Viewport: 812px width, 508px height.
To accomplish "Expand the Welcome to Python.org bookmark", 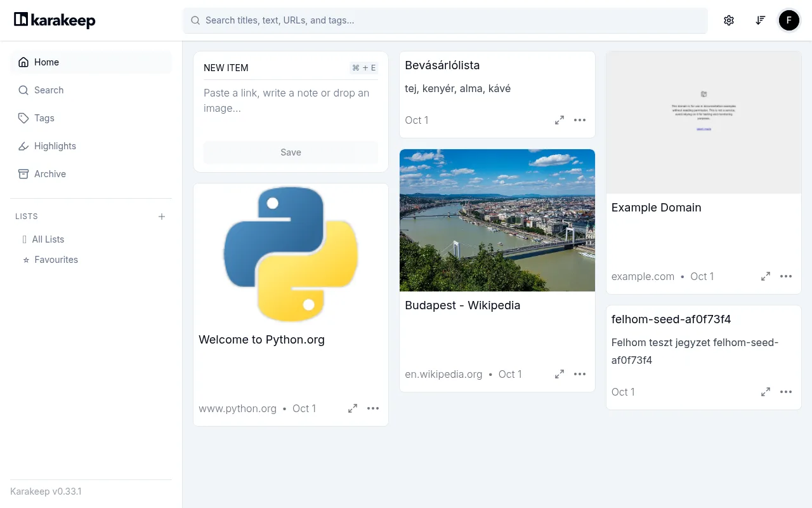I will coord(353,408).
